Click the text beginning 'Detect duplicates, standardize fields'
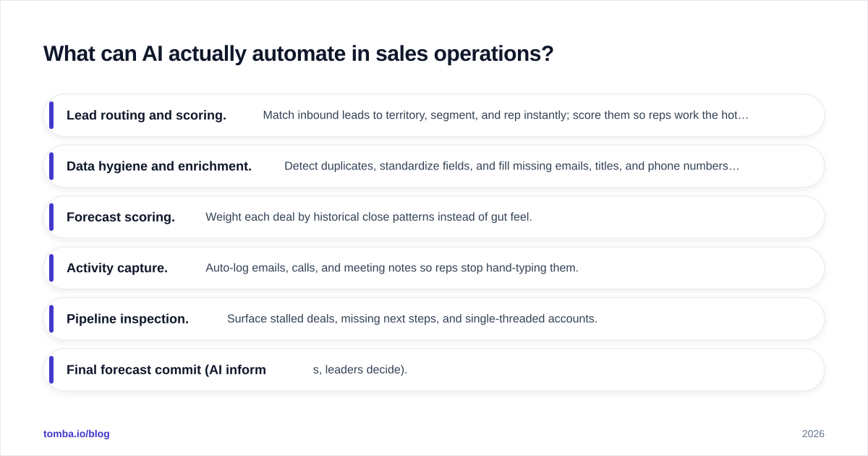Screen dimensions: 868x456 click(x=512, y=166)
